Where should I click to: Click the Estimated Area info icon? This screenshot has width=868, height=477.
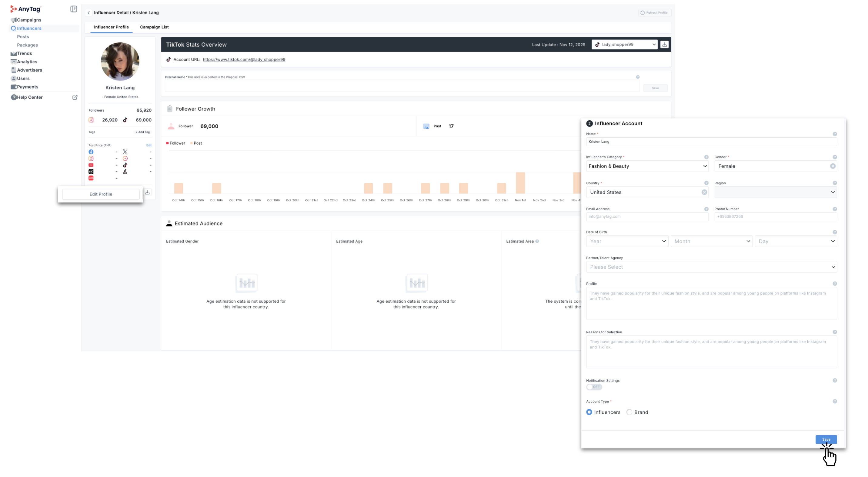click(537, 241)
